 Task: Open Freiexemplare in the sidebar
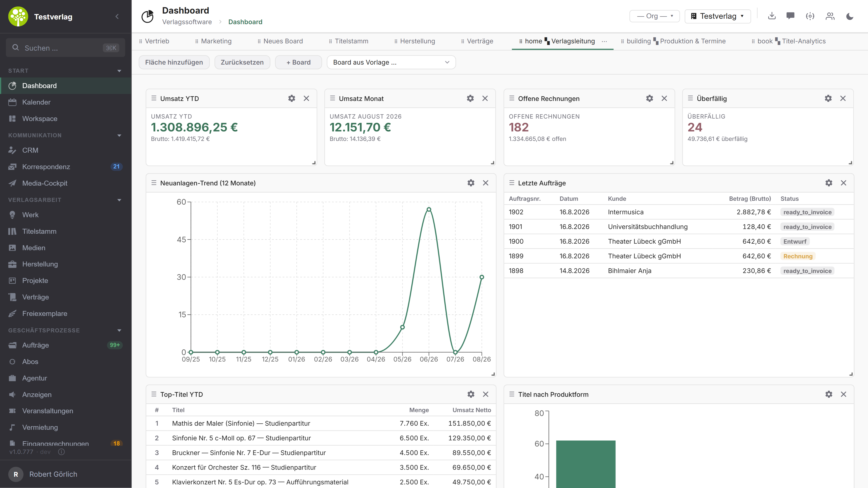pyautogui.click(x=66, y=313)
